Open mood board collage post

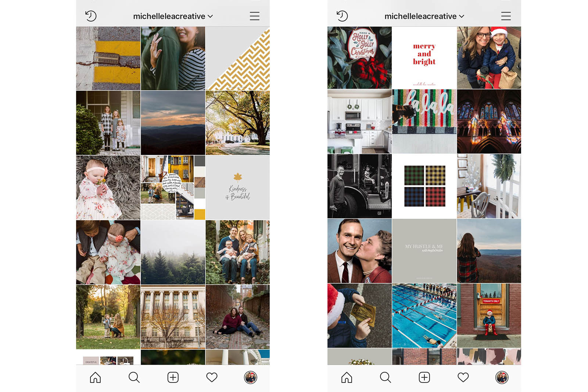pyautogui.click(x=173, y=188)
